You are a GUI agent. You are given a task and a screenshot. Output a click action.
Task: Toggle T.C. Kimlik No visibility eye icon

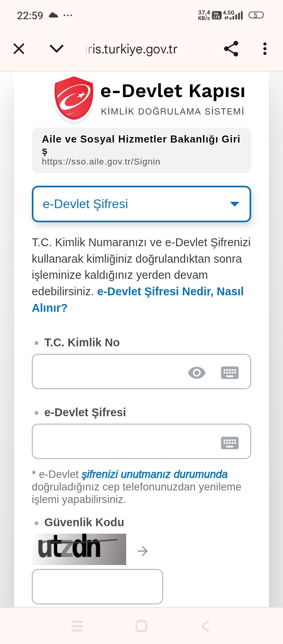(x=197, y=372)
